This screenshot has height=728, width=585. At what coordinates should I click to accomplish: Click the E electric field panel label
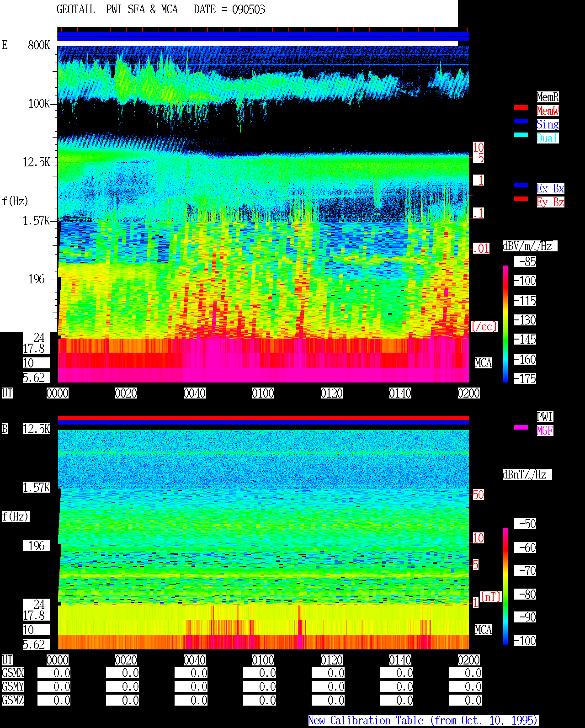pyautogui.click(x=5, y=45)
